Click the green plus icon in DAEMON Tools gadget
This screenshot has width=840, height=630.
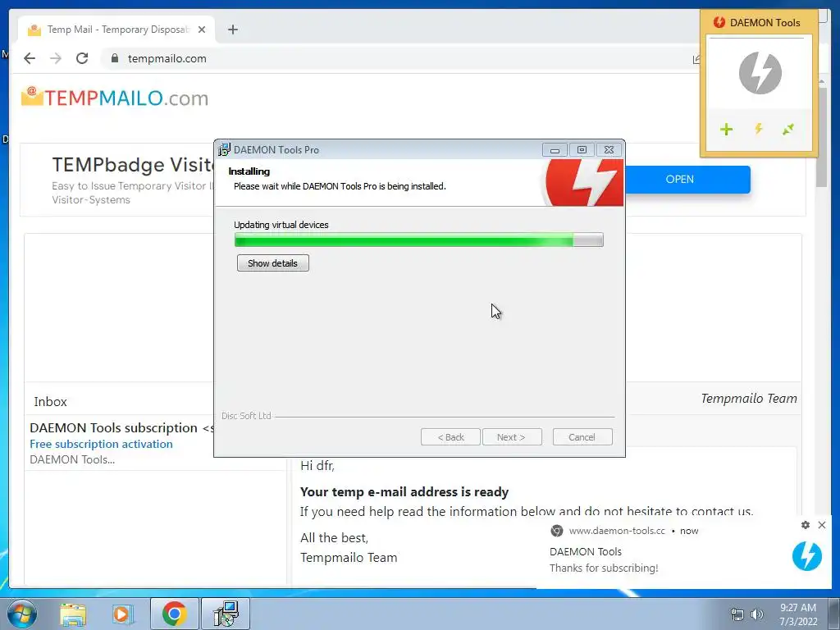(726, 129)
